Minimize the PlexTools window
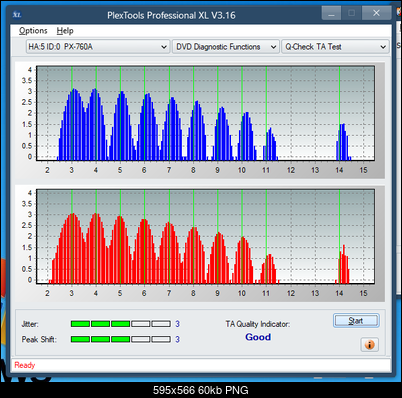Viewport: 402px width, 398px height. point(331,13)
